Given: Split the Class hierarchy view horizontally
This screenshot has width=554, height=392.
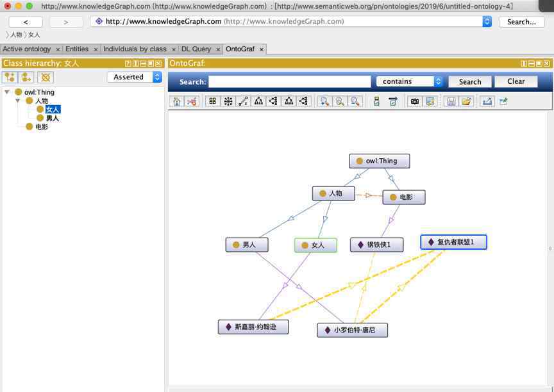Looking at the screenshot, I should 143,63.
